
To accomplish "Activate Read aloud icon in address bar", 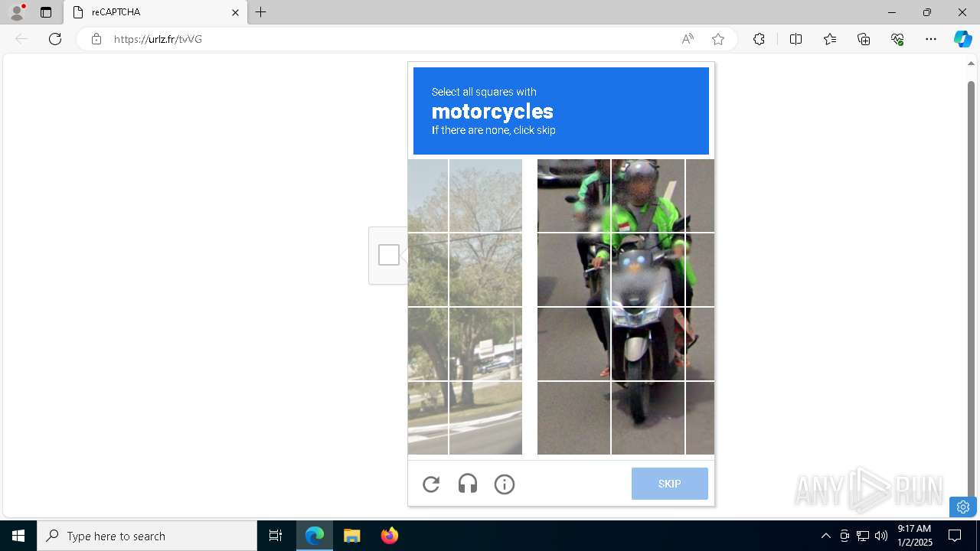I will pyautogui.click(x=688, y=39).
